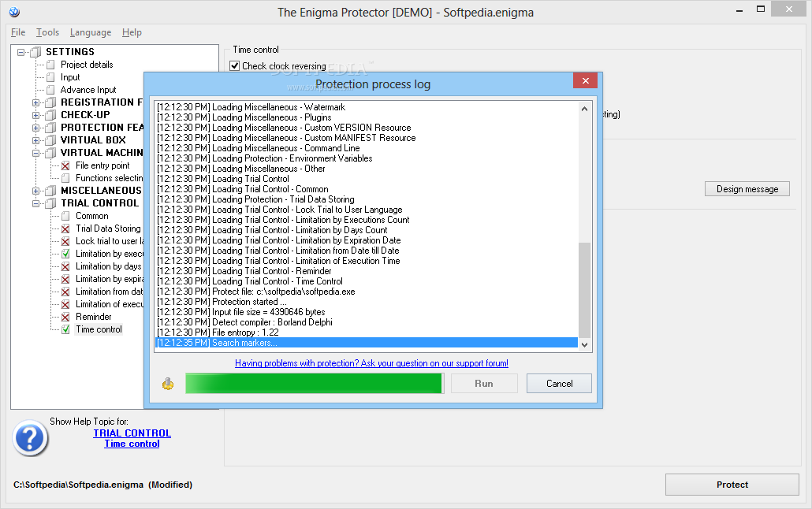The image size is (812, 509).
Task: Click the TRIAL CONTROL folder icon
Action: click(50, 203)
